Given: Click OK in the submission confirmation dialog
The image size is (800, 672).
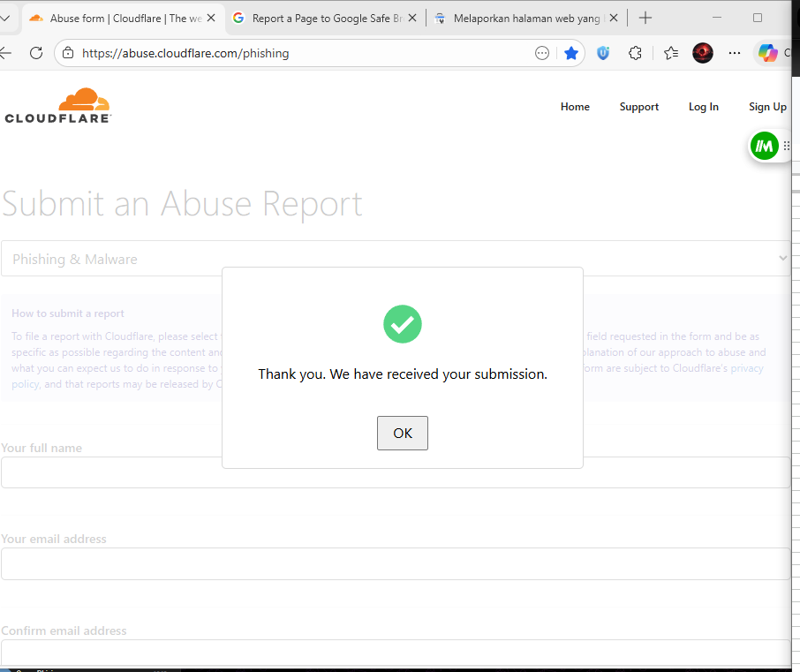Looking at the screenshot, I should point(402,433).
